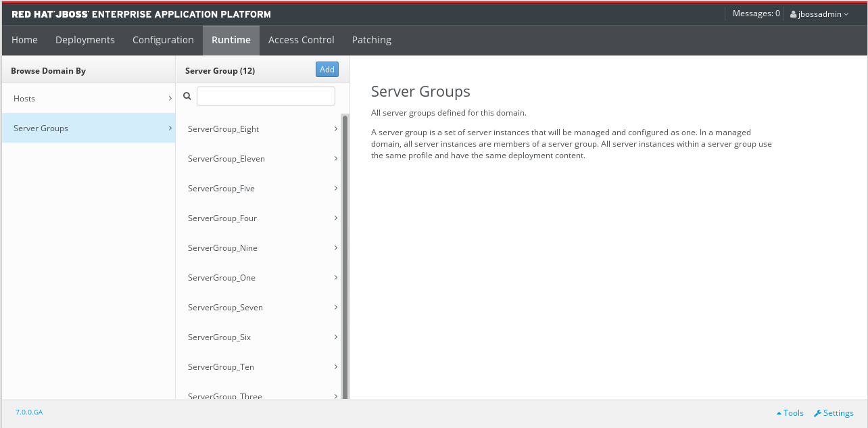
Task: Select the Server Groups browse option
Action: 41,128
